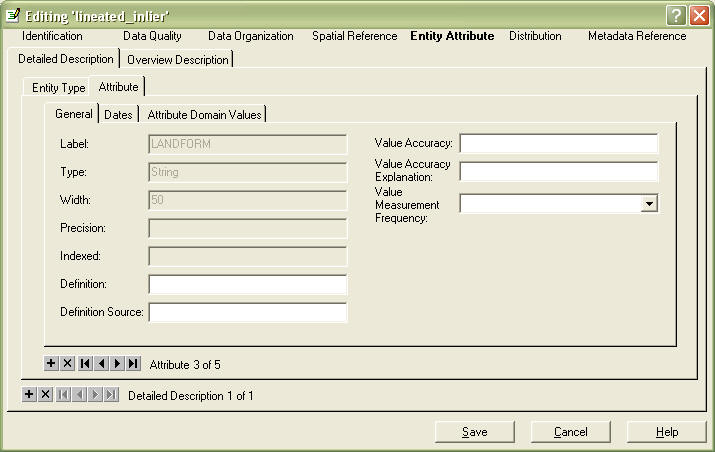Go to the next attribute
This screenshot has height=452, width=715.
pyautogui.click(x=117, y=364)
